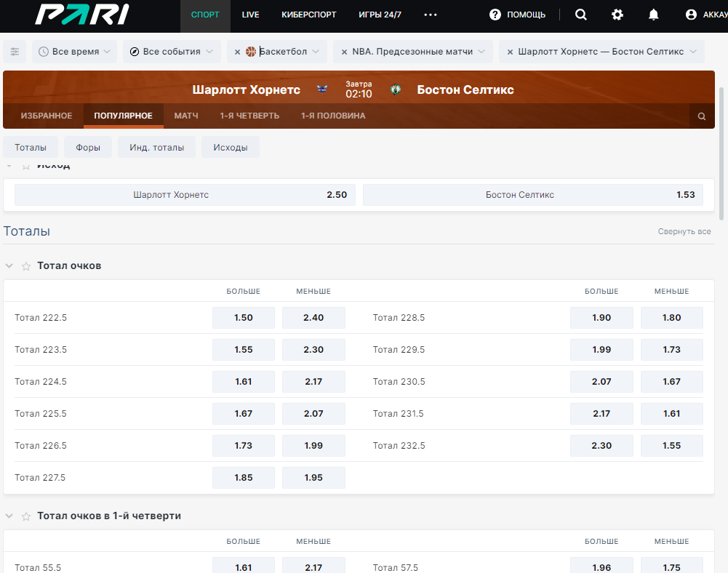
Task: Select Тотал 230.5 больше odds 2.07
Action: 601,382
